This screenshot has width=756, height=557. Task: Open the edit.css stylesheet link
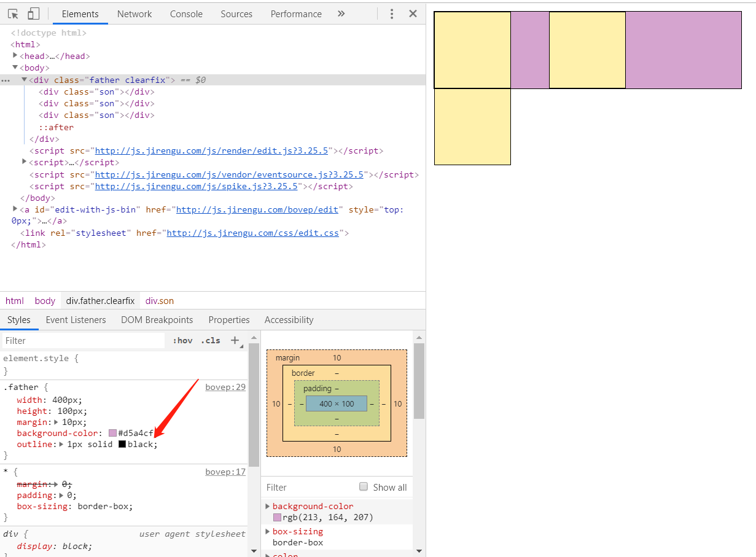pyautogui.click(x=252, y=233)
